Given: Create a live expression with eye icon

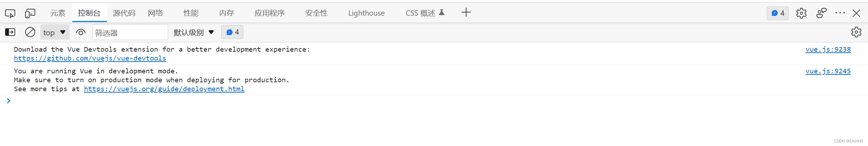Looking at the screenshot, I should coord(81,32).
